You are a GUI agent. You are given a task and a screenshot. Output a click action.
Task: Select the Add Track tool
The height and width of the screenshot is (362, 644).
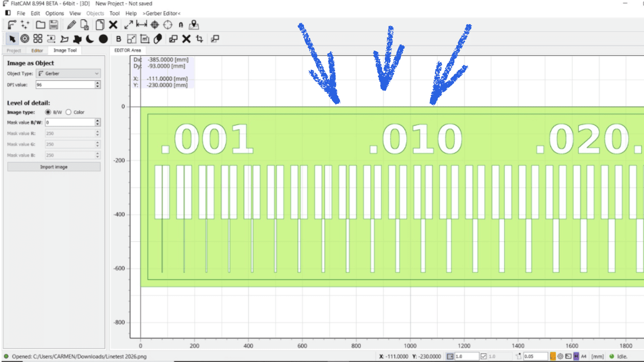tap(51, 39)
